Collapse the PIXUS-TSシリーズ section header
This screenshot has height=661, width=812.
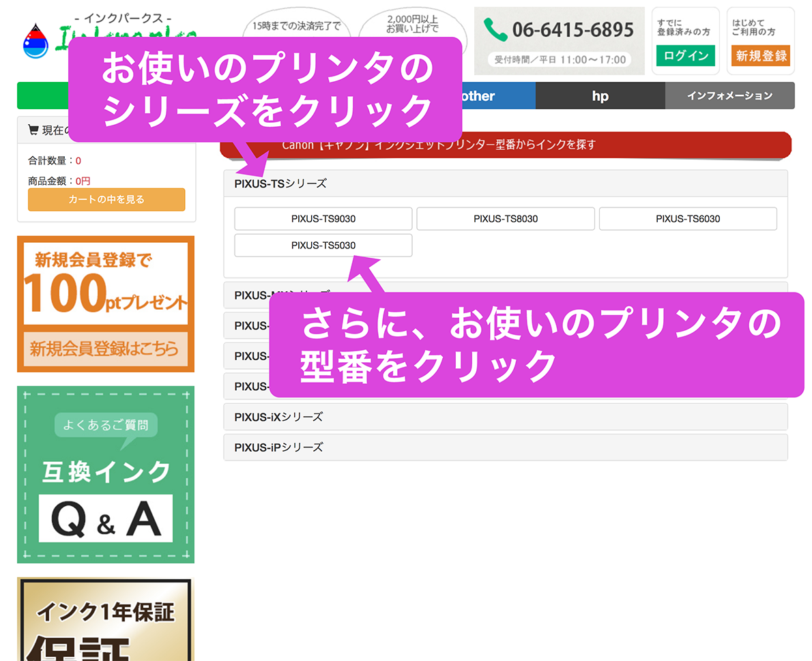point(506,183)
